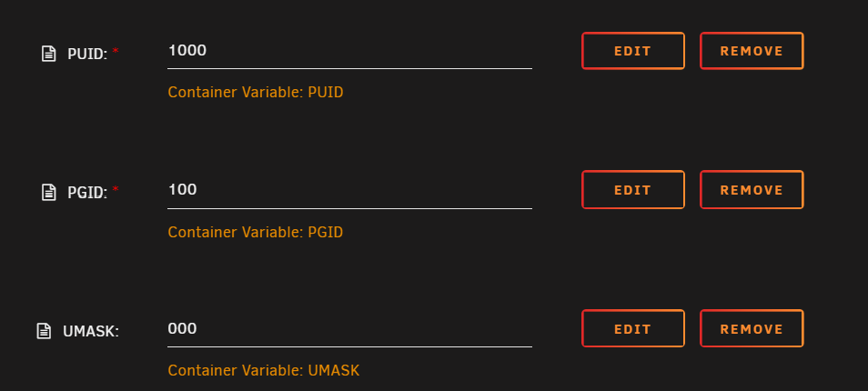Viewport: 868px width, 391px height.
Task: Click the UMASK field label
Action: click(90, 331)
